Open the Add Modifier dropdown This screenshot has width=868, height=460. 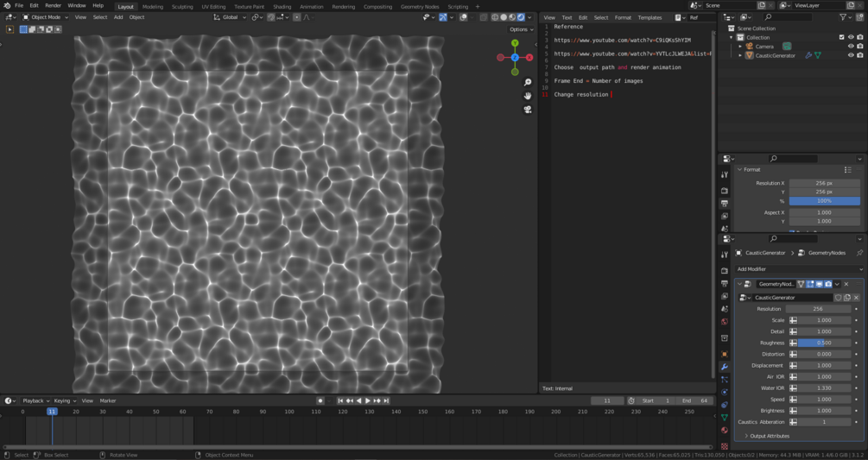coord(800,268)
